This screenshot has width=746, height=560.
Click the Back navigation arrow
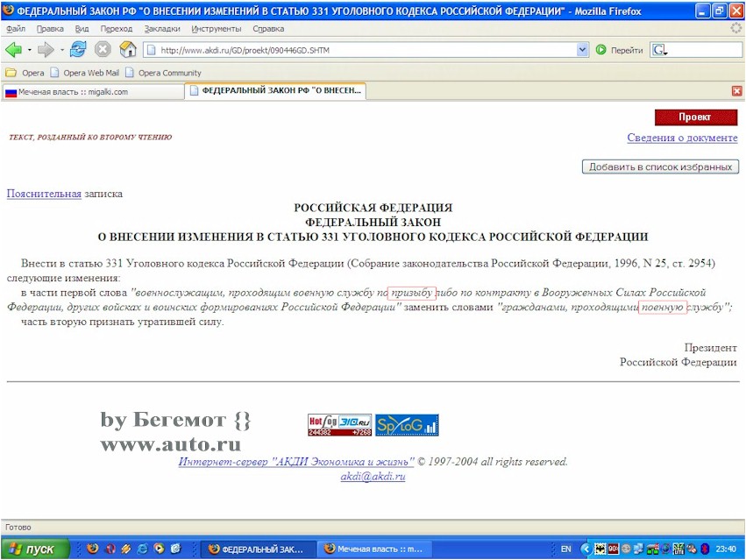(13, 50)
